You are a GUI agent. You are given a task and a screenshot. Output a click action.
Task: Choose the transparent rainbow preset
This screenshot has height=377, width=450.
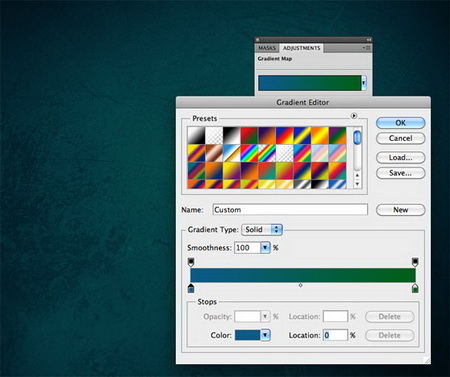coord(267,153)
